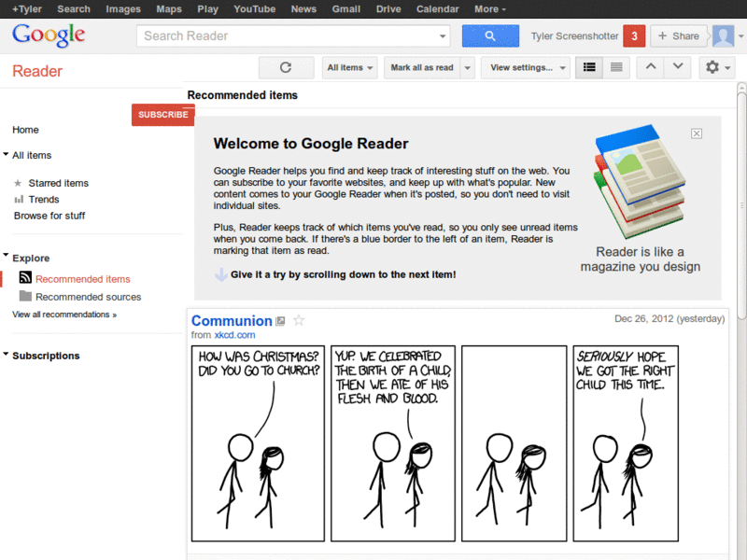The width and height of the screenshot is (747, 560).
Task: Select Recommended items in Explore
Action: (x=83, y=279)
